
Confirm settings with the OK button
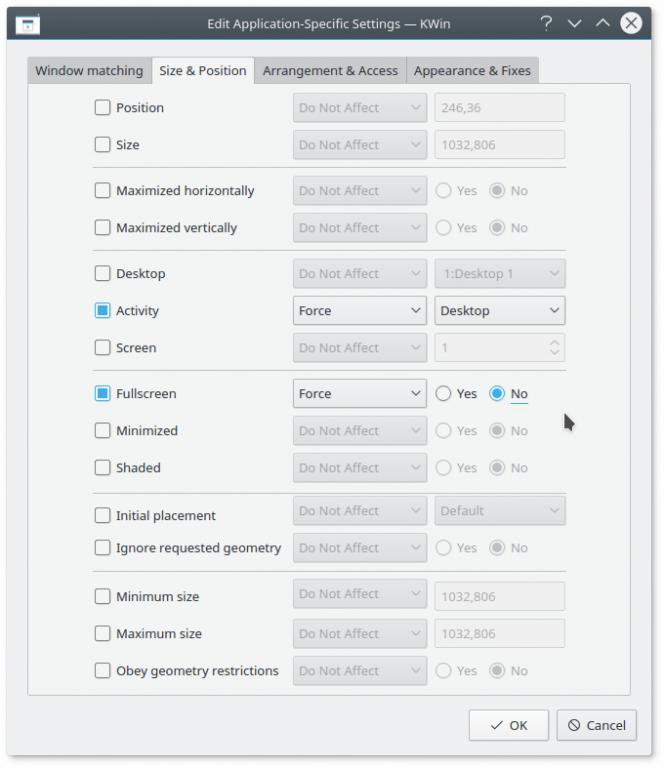[x=509, y=725]
